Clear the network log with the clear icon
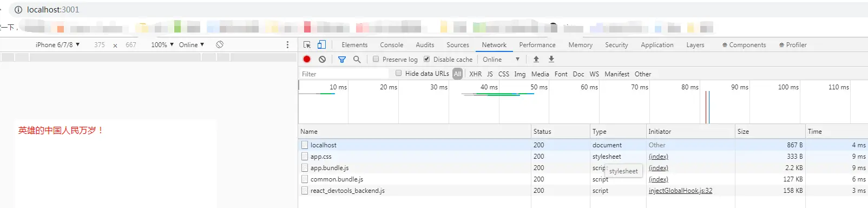 pos(322,59)
